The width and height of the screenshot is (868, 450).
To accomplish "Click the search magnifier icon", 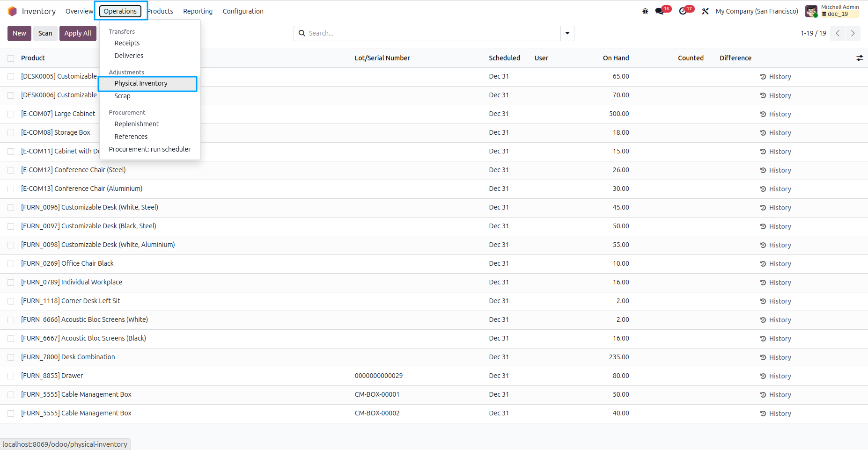I will [x=302, y=33].
